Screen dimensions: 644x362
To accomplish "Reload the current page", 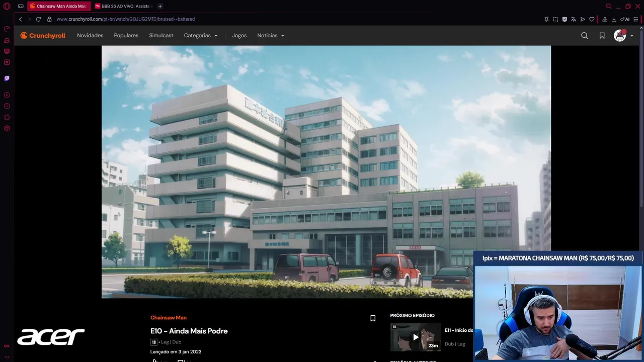I will pos(38,19).
